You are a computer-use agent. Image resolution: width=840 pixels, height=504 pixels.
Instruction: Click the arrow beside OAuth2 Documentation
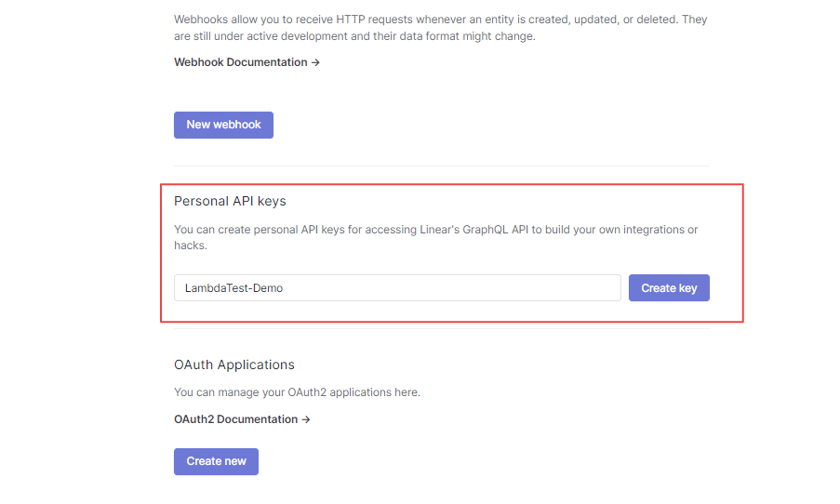(306, 419)
